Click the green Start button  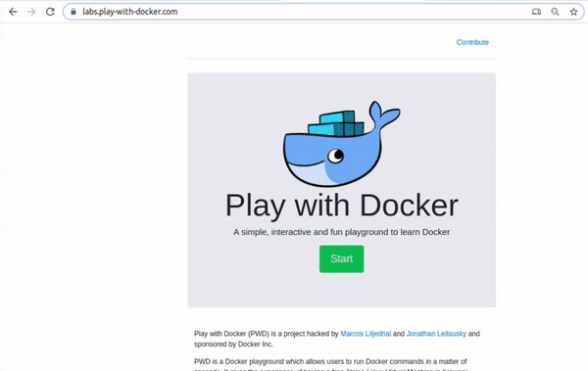coord(342,259)
